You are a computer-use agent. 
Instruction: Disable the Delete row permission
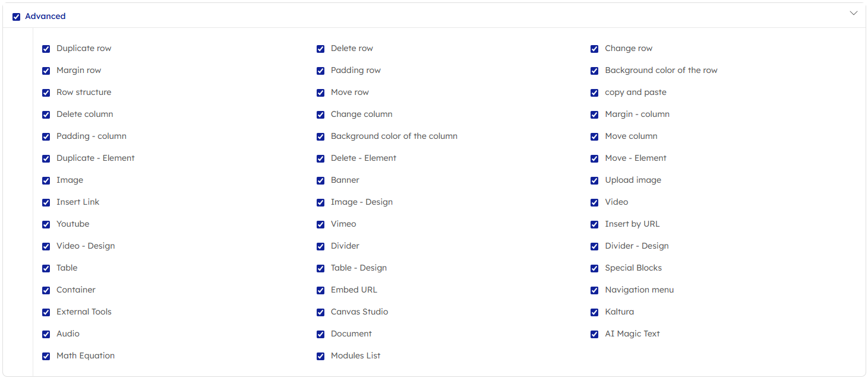[321, 49]
